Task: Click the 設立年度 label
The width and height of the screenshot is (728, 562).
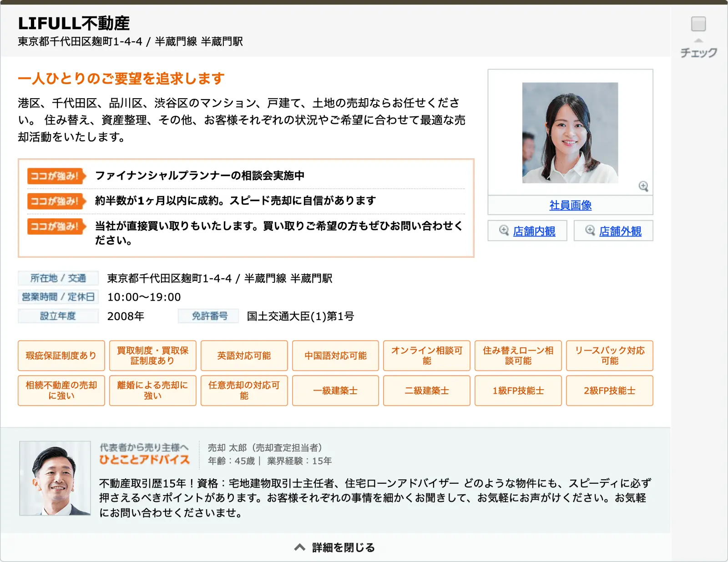Action: [58, 316]
